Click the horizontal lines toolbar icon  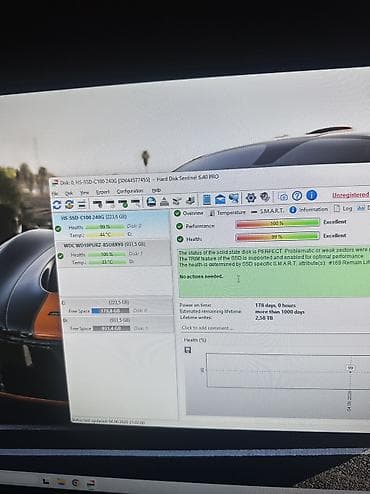click(82, 204)
